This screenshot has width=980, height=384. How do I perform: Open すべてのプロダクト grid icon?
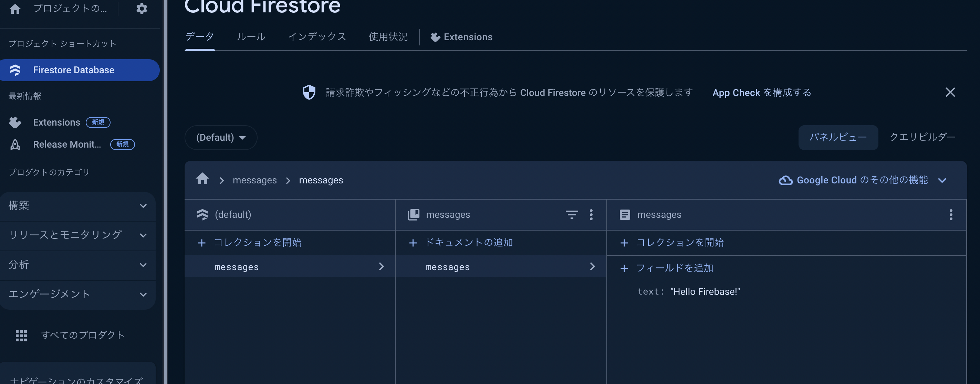pyautogui.click(x=21, y=335)
